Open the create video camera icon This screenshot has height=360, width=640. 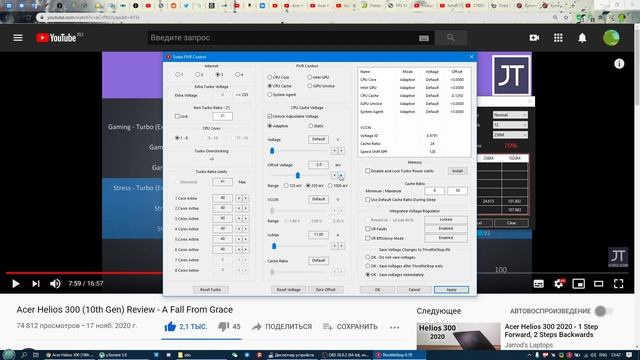tap(534, 38)
